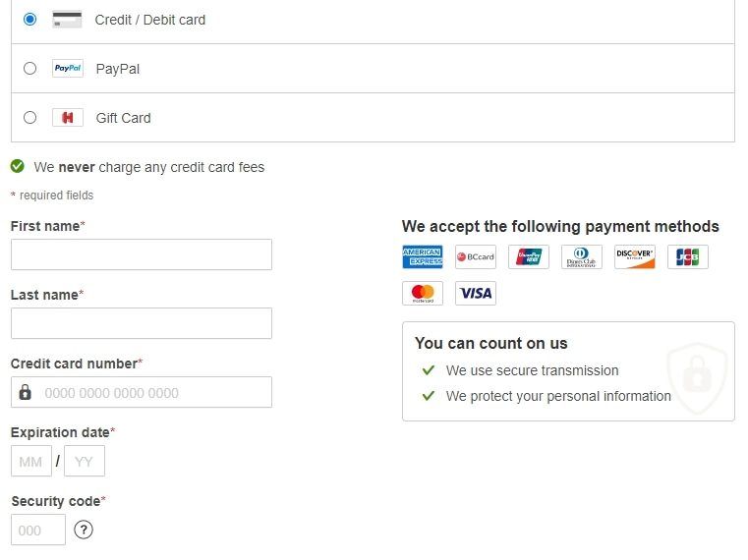748x560 pixels.
Task: Click the expiration year YY field
Action: point(85,462)
